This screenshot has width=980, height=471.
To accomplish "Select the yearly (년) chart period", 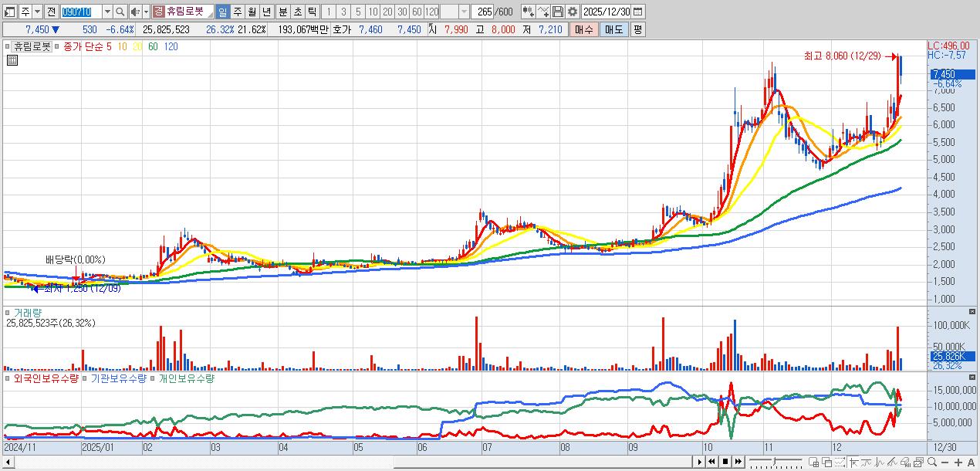I will pyautogui.click(x=267, y=12).
